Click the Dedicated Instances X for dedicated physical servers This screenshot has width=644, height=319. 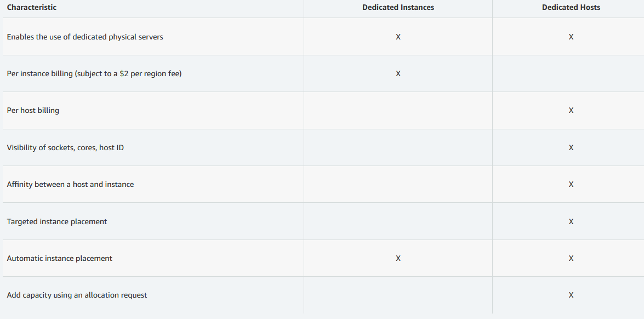click(x=398, y=37)
